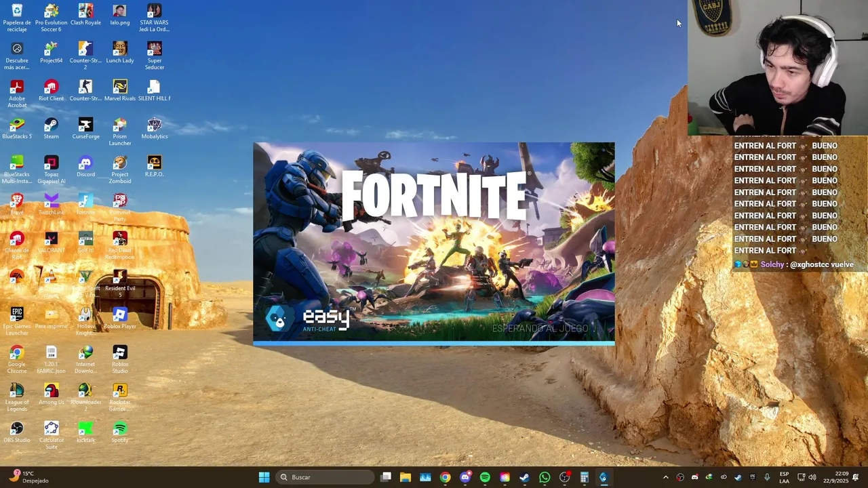
Task: Open Mobalytics desktop icon
Action: pos(154,129)
